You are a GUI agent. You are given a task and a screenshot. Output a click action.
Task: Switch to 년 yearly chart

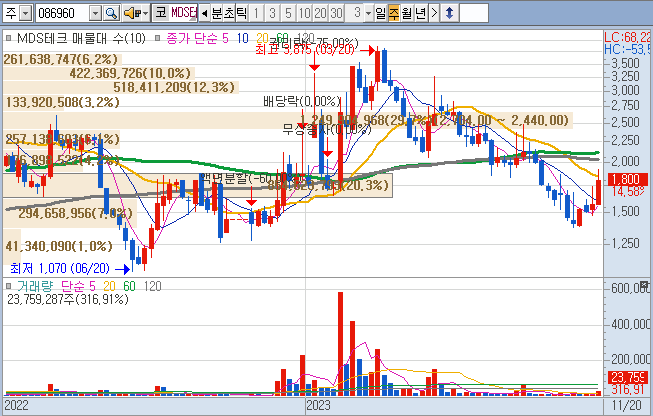pos(421,13)
